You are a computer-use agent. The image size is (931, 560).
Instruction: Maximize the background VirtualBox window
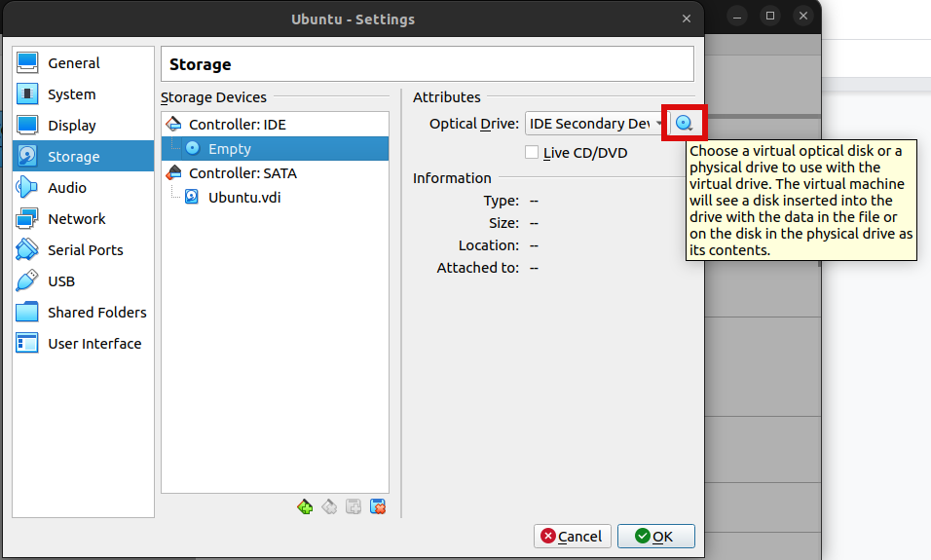click(x=770, y=16)
